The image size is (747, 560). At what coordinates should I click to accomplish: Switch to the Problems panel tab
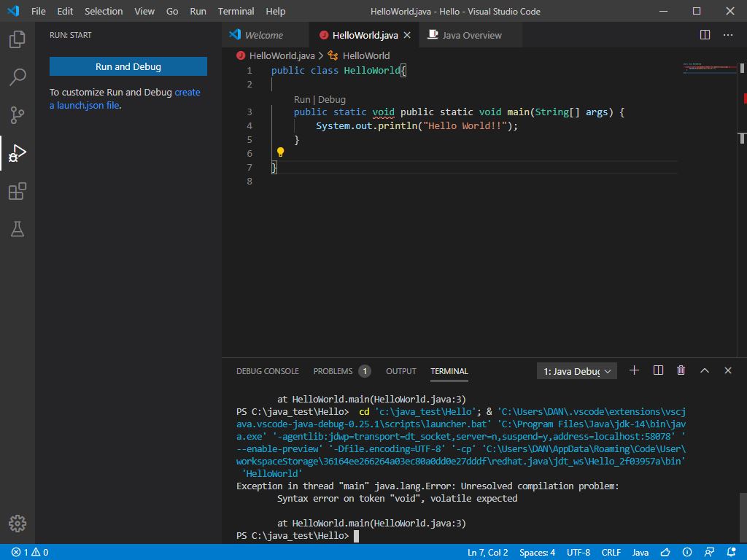pyautogui.click(x=333, y=371)
